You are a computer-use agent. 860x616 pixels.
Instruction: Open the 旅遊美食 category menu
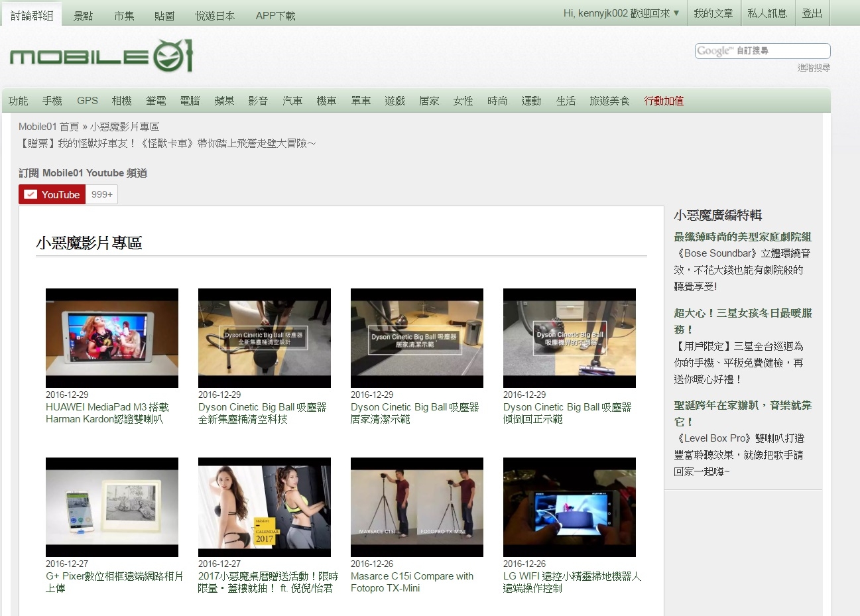point(610,101)
